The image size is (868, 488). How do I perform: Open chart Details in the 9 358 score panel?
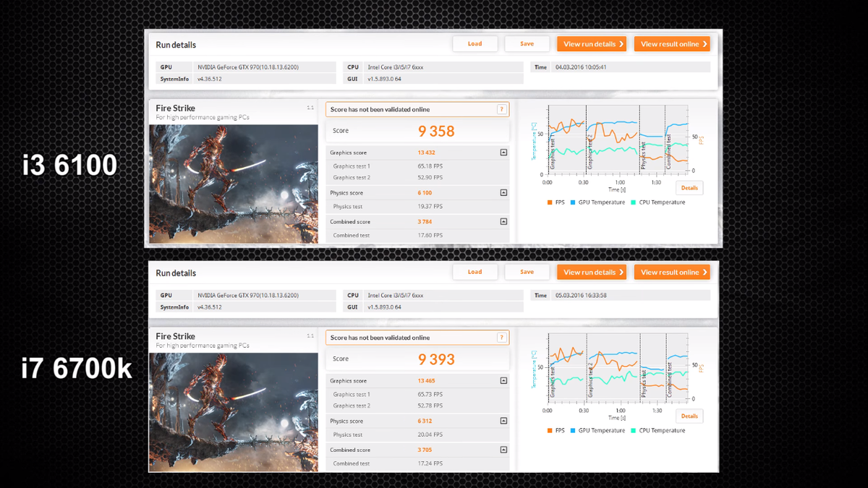pyautogui.click(x=689, y=187)
